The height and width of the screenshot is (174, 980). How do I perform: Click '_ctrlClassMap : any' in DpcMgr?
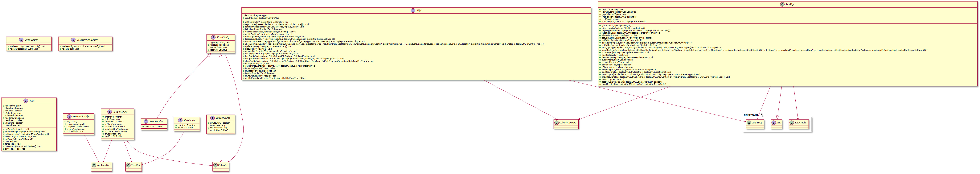pos(611,19)
